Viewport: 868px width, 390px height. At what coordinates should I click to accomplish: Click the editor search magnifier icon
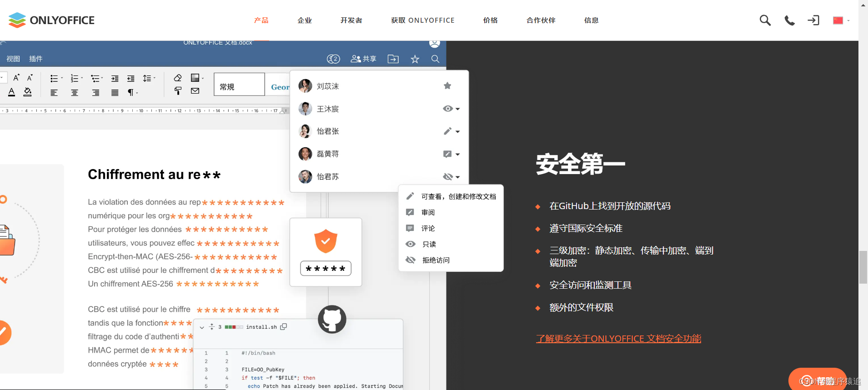(435, 59)
